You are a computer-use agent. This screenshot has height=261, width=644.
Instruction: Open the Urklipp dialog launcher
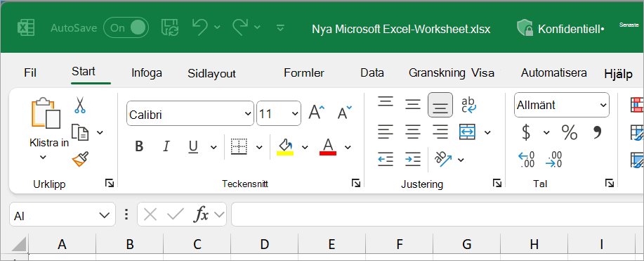point(110,184)
